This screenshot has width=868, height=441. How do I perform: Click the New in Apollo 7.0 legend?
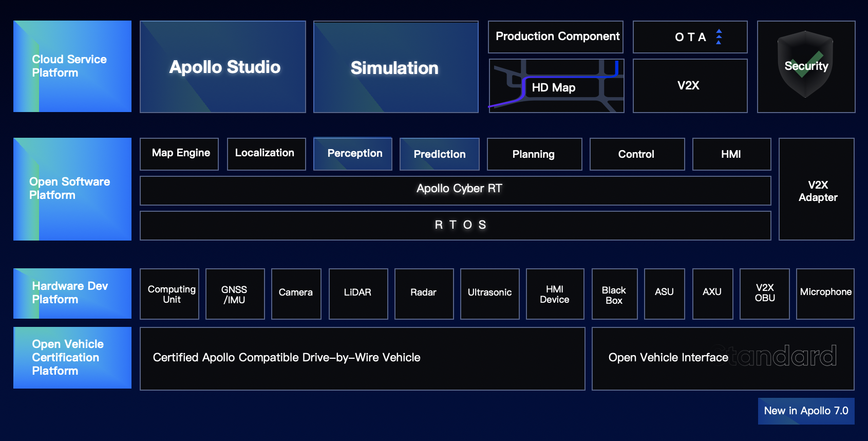806,411
